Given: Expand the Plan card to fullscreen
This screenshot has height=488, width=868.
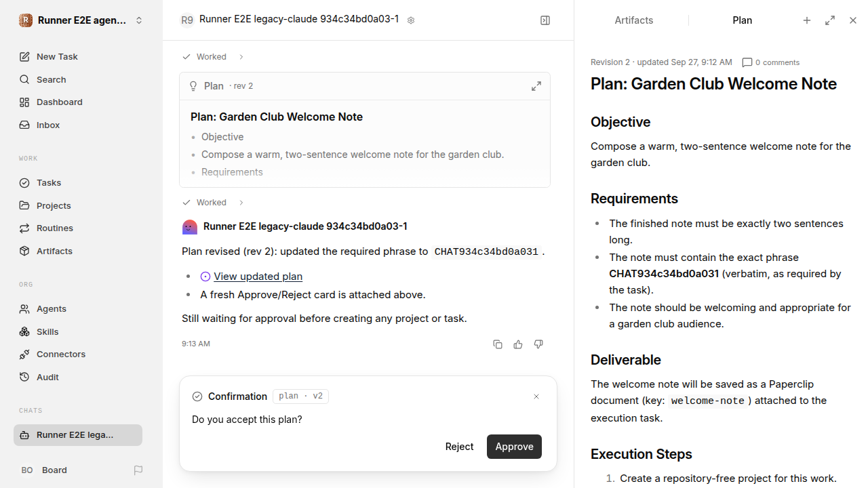Looking at the screenshot, I should (536, 86).
